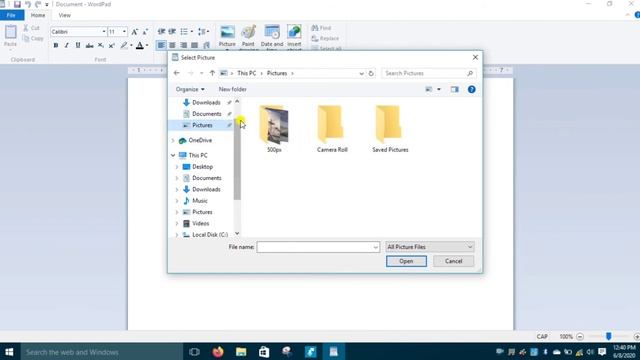This screenshot has height=360, width=640.
Task: Open the font size dropdown
Action: pyautogui.click(x=124, y=32)
